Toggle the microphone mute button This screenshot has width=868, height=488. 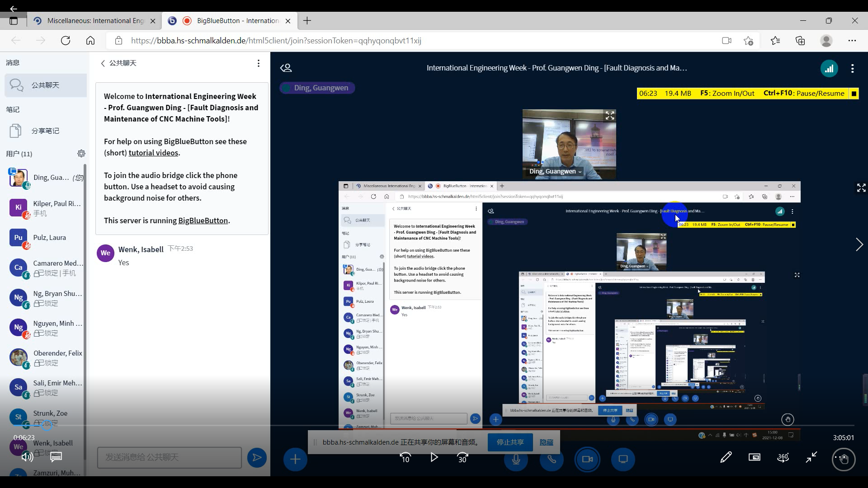coord(516,459)
